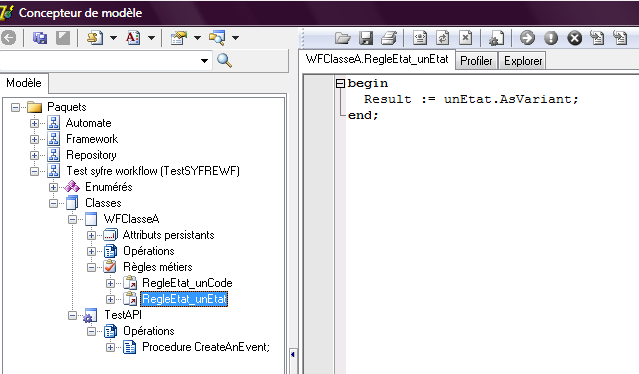This screenshot has width=639, height=374.
Task: Expand the RegleEtat_unEtat rule
Action: pos(110,299)
